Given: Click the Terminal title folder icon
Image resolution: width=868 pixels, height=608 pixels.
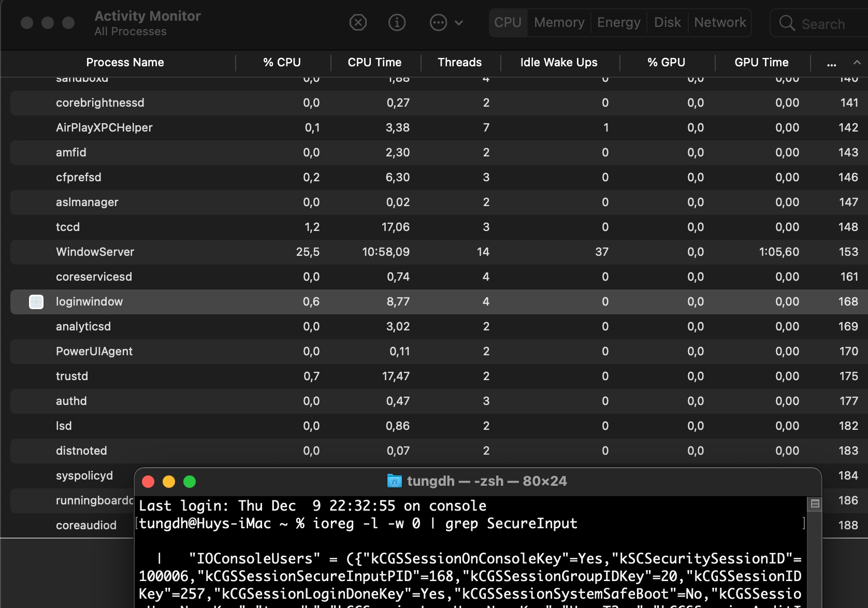Looking at the screenshot, I should coord(395,481).
